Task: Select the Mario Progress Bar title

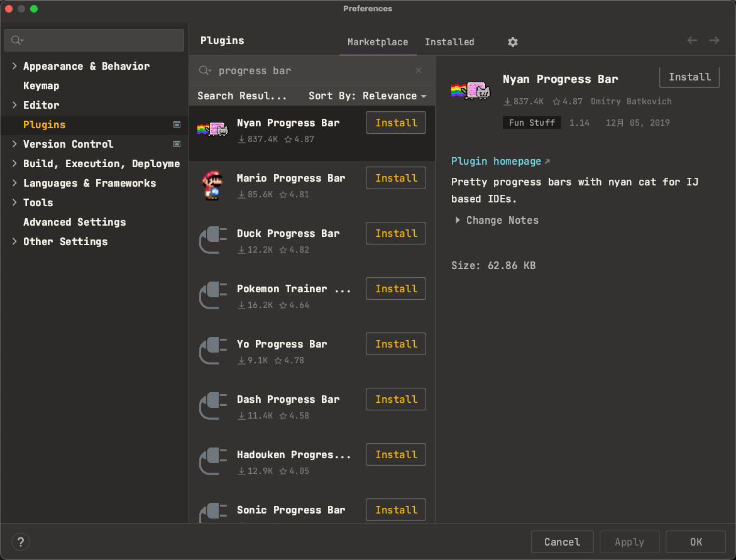Action: [290, 178]
